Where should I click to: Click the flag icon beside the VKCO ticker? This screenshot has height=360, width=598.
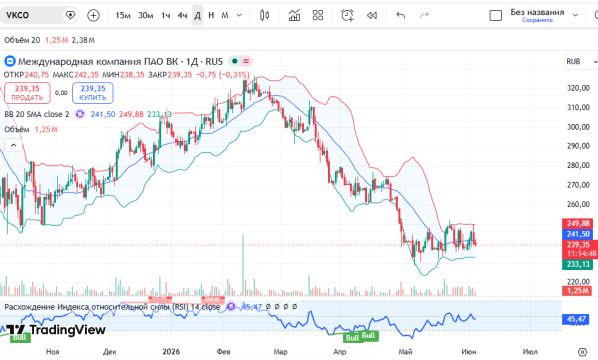70,15
